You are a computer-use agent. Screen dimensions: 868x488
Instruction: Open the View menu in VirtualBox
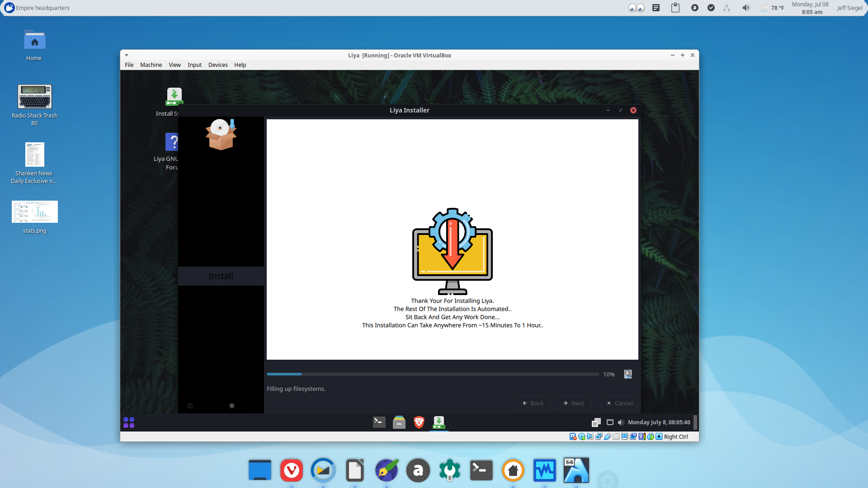175,65
